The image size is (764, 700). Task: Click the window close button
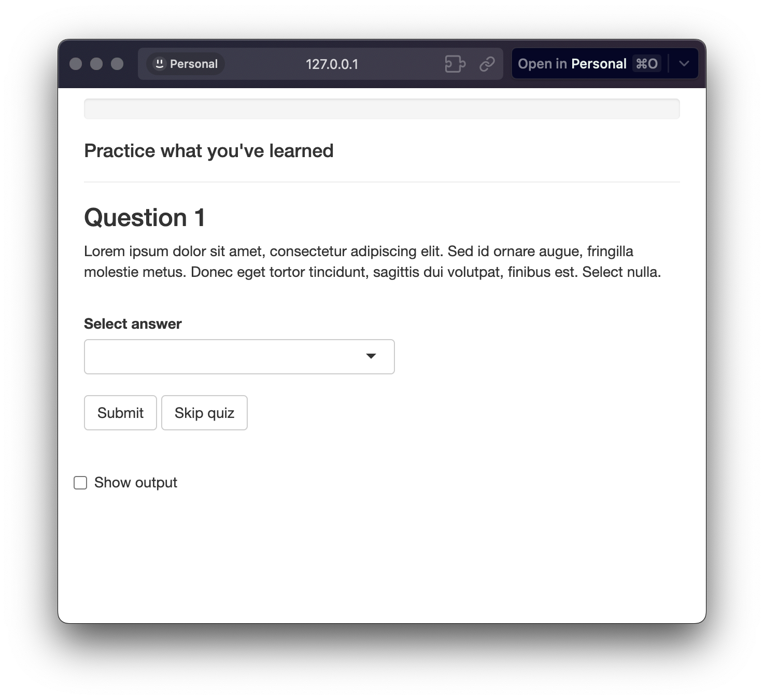76,64
